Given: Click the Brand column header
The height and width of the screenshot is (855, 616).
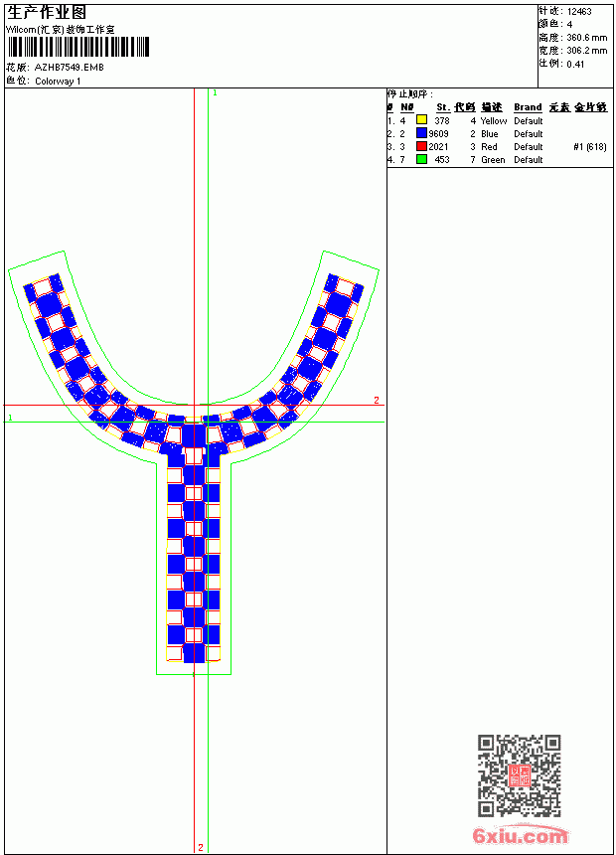Looking at the screenshot, I should click(x=528, y=107).
